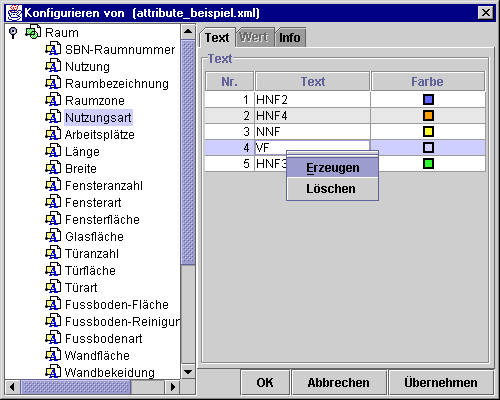The height and width of the screenshot is (400, 500).
Task: Click the tree scroll right arrow
Action: click(x=173, y=387)
